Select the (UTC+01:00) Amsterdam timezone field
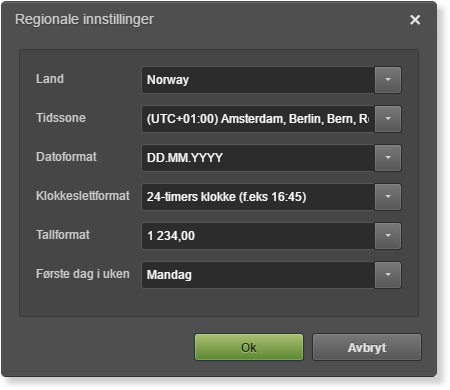The image size is (450, 390). [258, 119]
